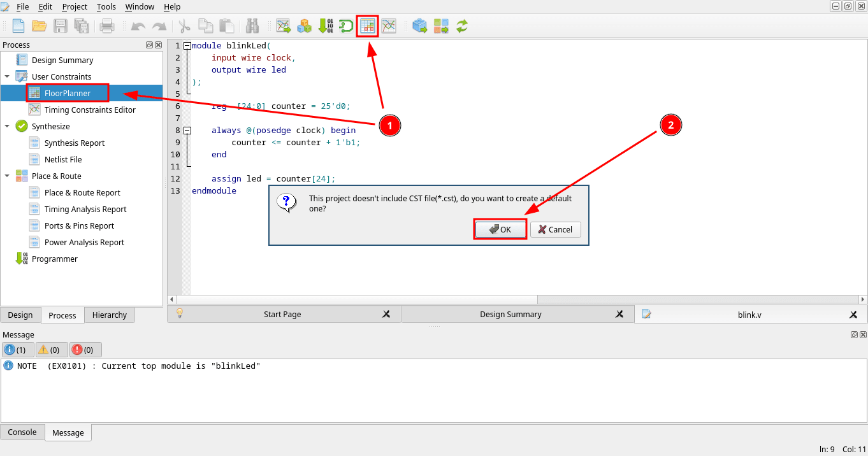Cancel the CST file creation dialog
This screenshot has width=868, height=456.
pyautogui.click(x=555, y=229)
